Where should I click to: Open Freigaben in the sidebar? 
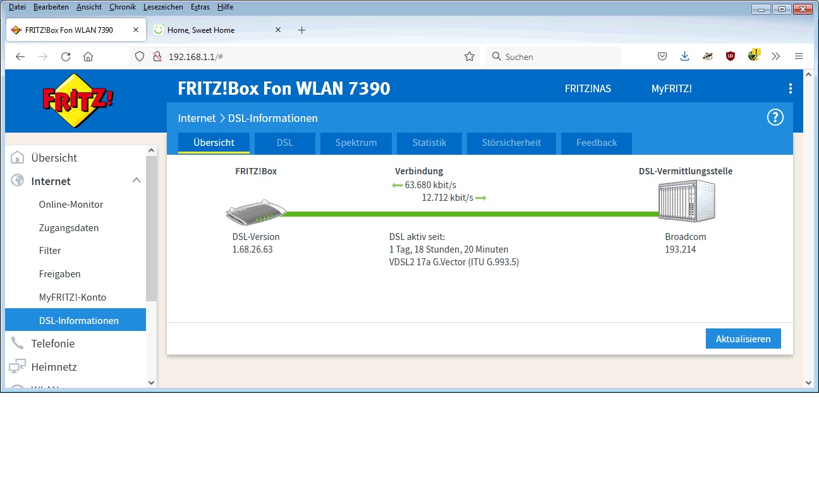(x=59, y=274)
